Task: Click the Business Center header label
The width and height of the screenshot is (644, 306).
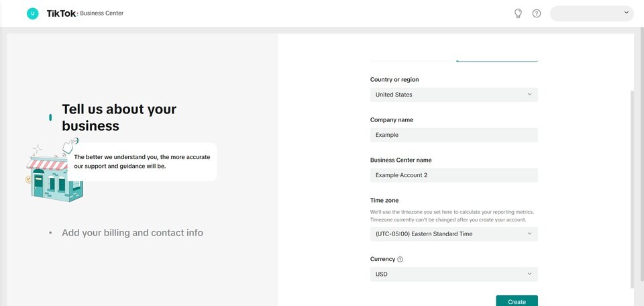Action: (x=101, y=13)
